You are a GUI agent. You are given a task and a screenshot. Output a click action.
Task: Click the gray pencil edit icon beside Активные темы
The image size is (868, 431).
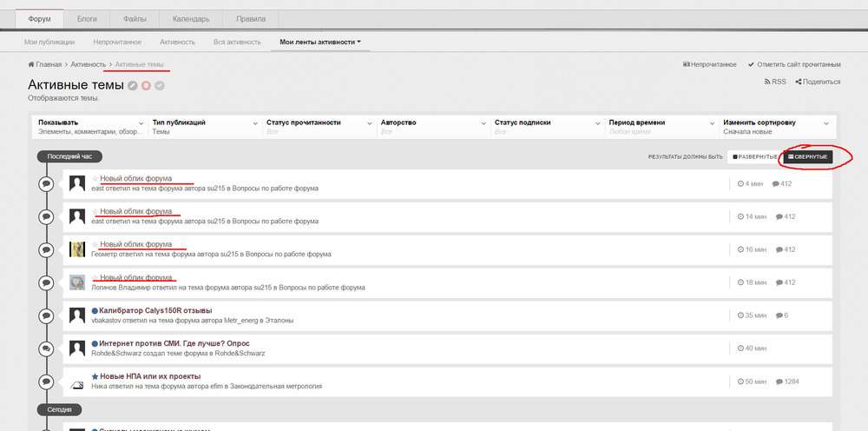pos(133,85)
